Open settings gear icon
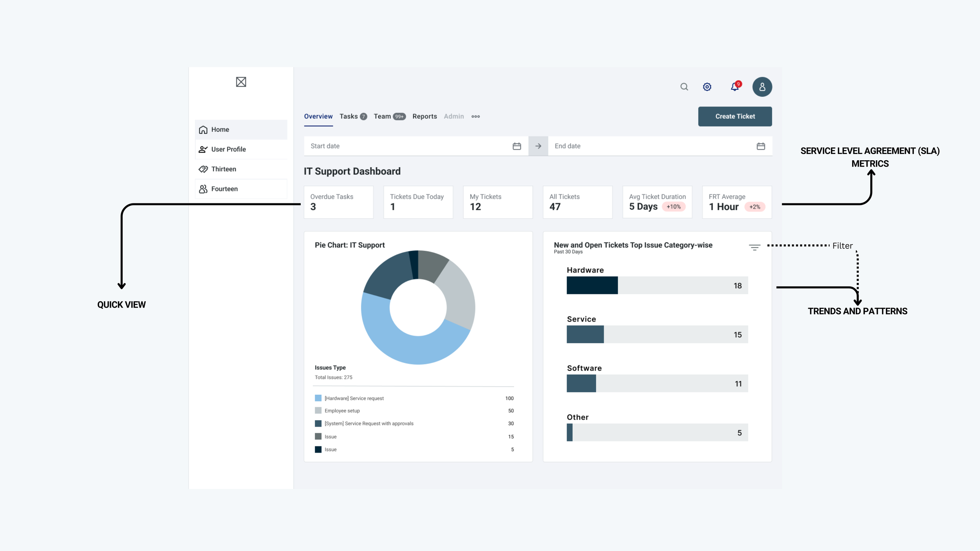The image size is (980, 551). point(707,87)
